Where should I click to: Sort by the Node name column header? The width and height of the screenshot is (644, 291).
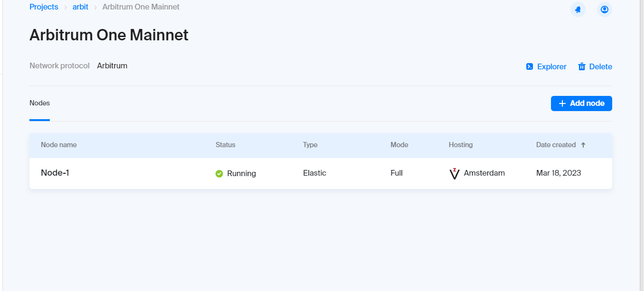[59, 145]
